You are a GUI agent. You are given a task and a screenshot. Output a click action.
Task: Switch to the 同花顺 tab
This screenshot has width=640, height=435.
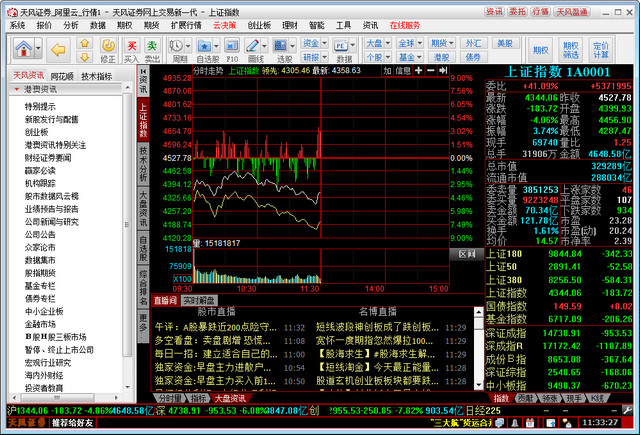62,76
